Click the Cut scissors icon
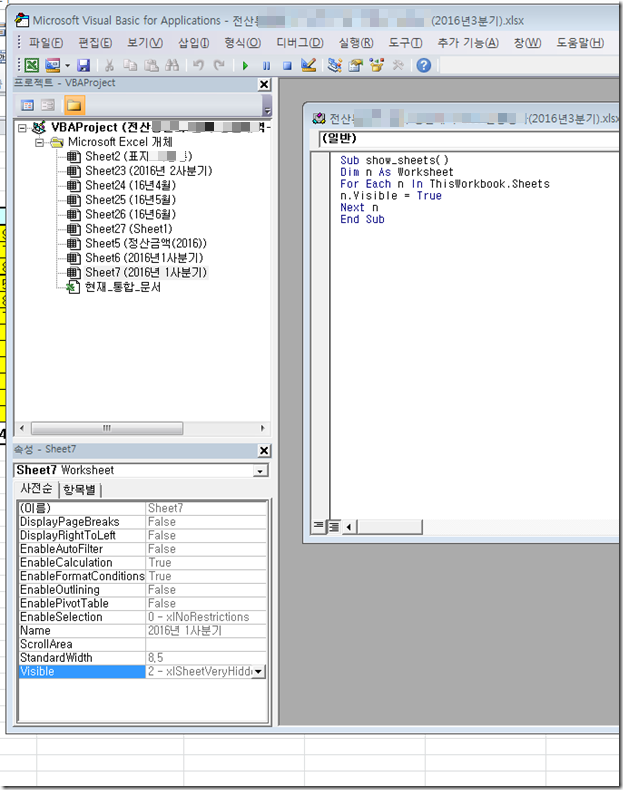The width and height of the screenshot is (623, 790). 109,65
